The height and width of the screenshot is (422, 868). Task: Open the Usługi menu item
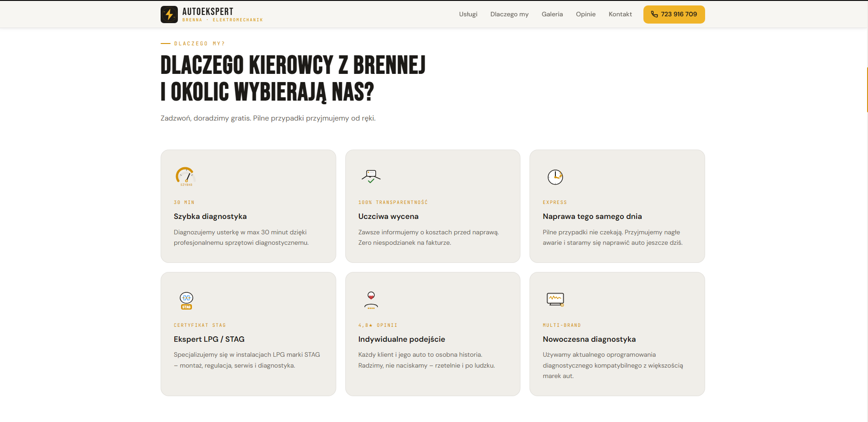click(x=468, y=14)
